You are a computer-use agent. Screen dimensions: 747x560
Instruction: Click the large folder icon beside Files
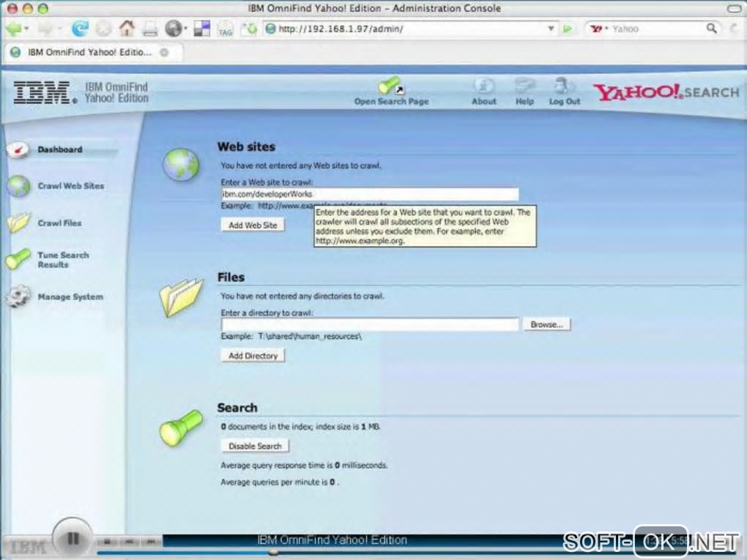click(x=181, y=297)
